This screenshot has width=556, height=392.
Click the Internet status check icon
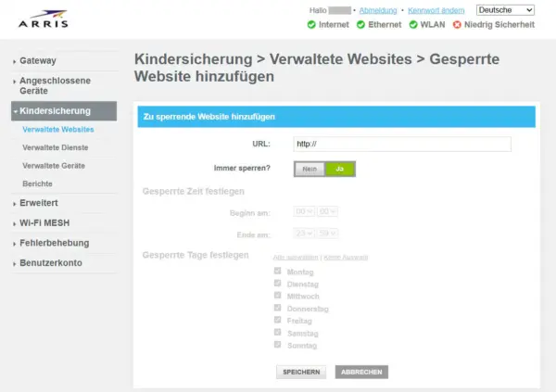[311, 25]
